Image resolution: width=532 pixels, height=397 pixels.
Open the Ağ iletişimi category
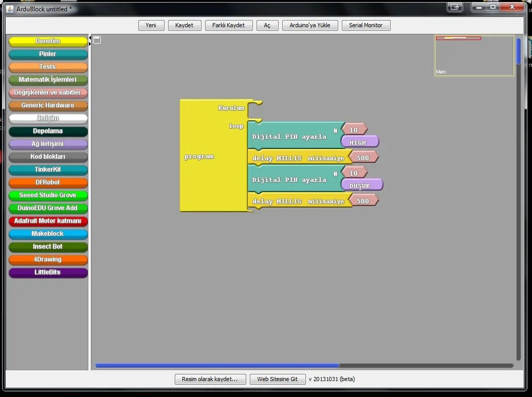click(48, 144)
